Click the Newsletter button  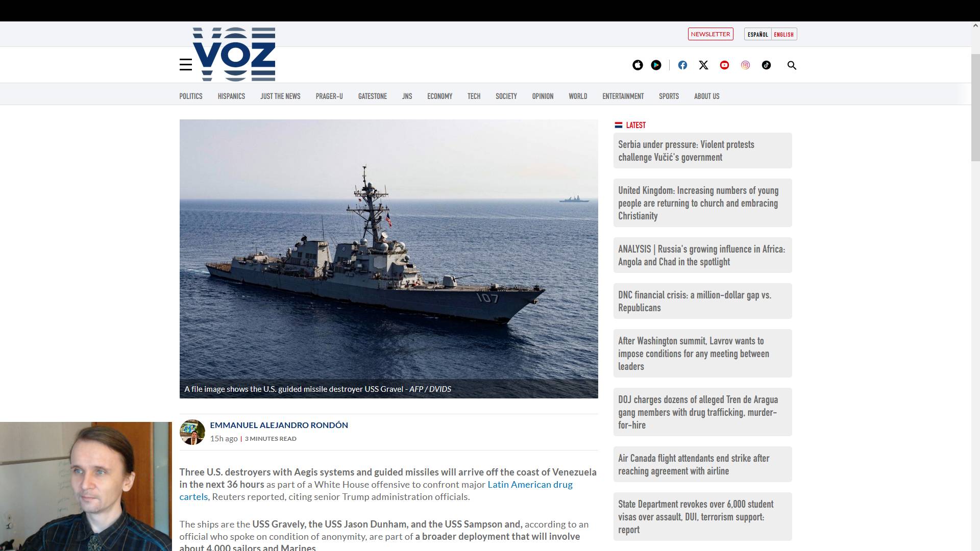(710, 34)
